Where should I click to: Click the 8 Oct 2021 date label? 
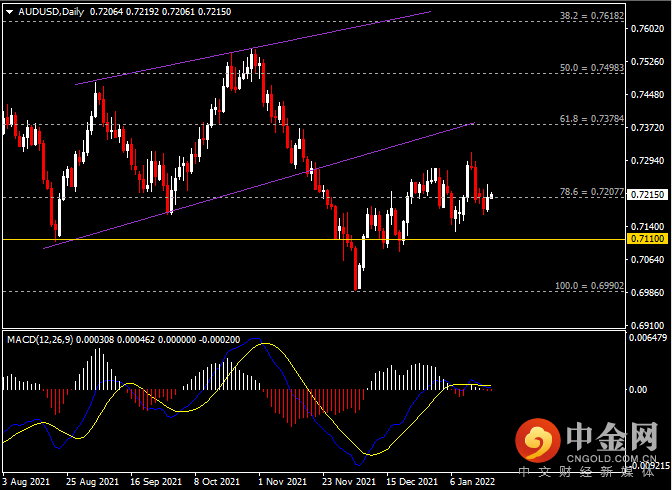217,482
